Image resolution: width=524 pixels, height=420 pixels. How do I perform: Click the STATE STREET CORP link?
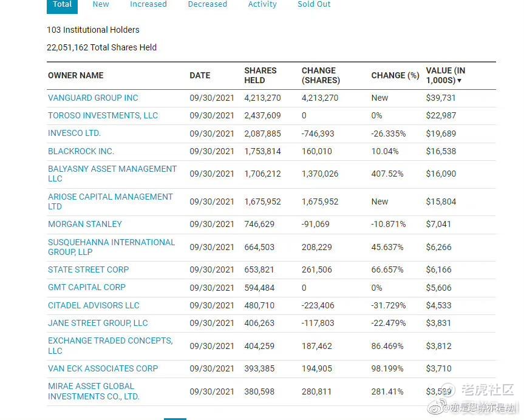pos(88,269)
